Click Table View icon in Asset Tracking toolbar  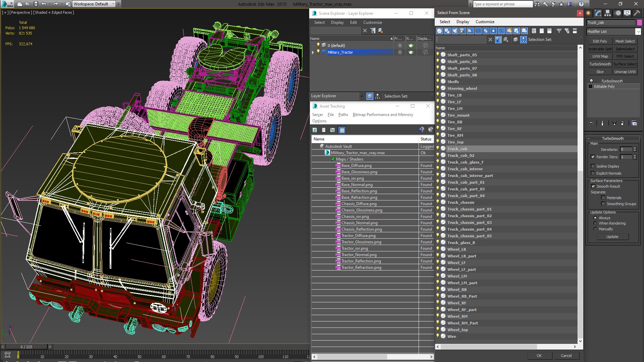point(342,130)
